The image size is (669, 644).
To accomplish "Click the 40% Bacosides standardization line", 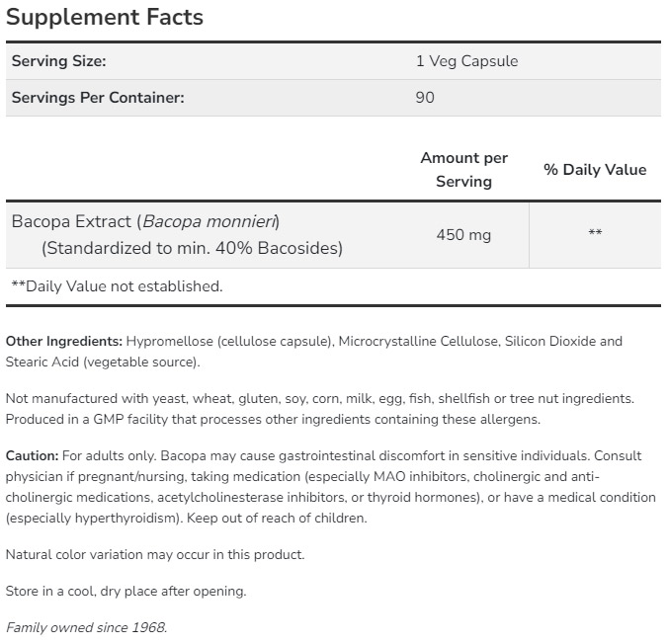I will [x=192, y=248].
